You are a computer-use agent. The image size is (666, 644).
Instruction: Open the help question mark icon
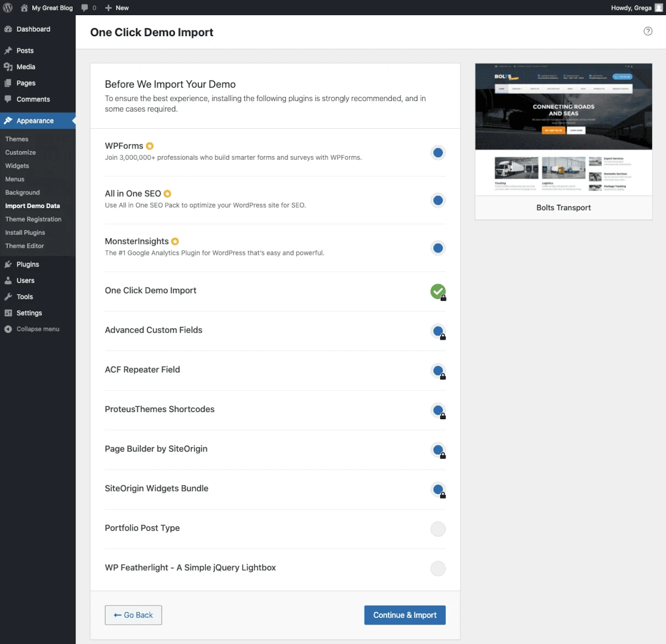[648, 31]
